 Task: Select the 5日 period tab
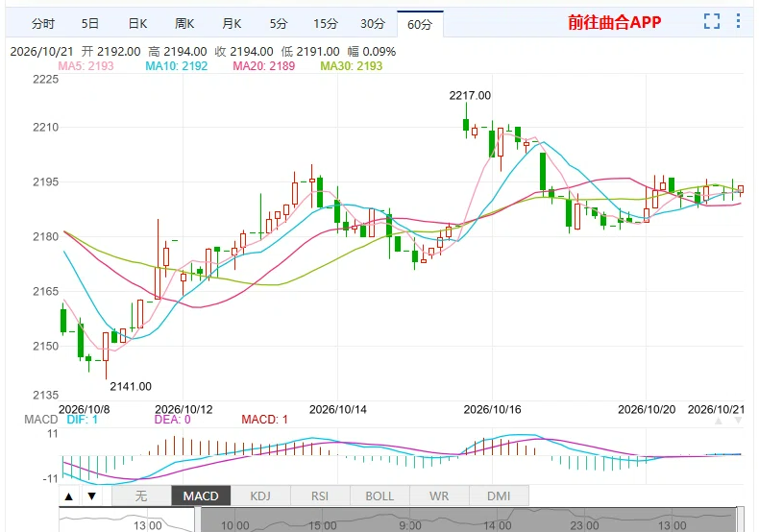(90, 24)
